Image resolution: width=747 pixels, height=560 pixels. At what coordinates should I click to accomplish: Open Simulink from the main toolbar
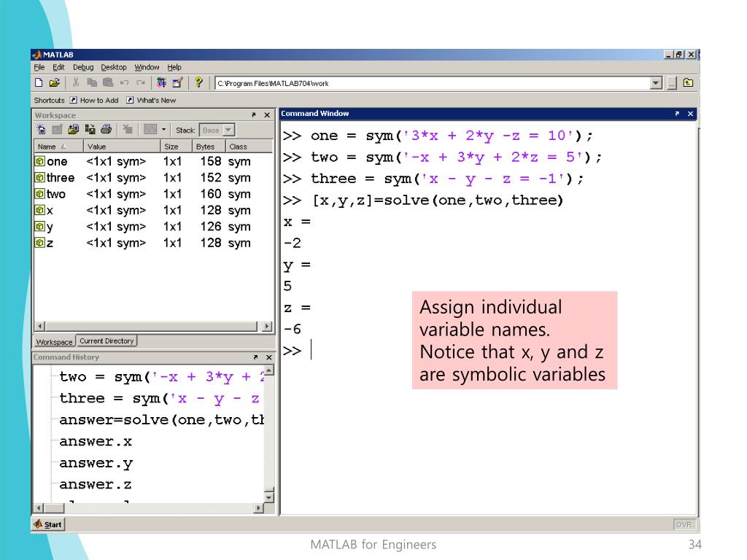pyautogui.click(x=161, y=83)
